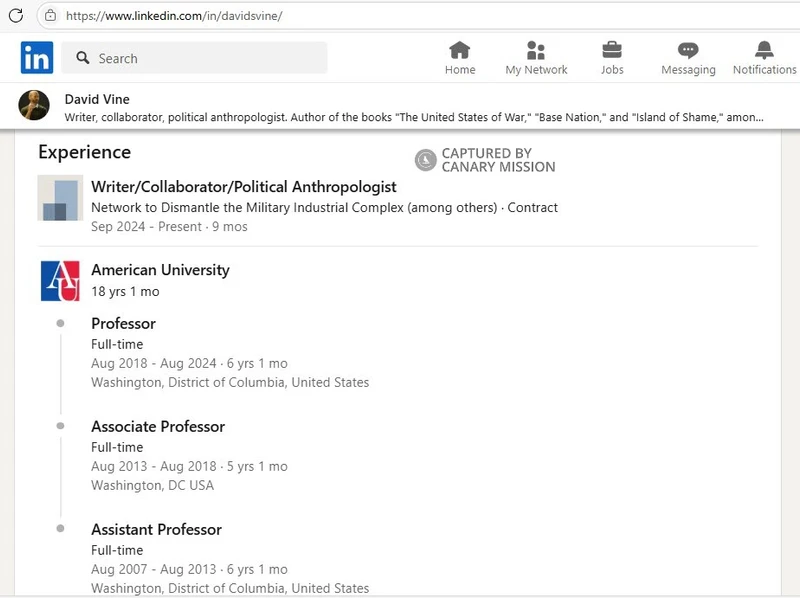Select the Assistant Professor role title
The width and height of the screenshot is (800, 598).
point(156,530)
